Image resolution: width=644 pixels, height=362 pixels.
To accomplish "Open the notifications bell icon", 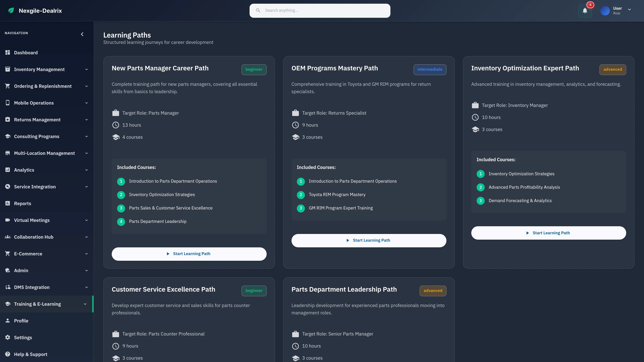I will pos(585,11).
